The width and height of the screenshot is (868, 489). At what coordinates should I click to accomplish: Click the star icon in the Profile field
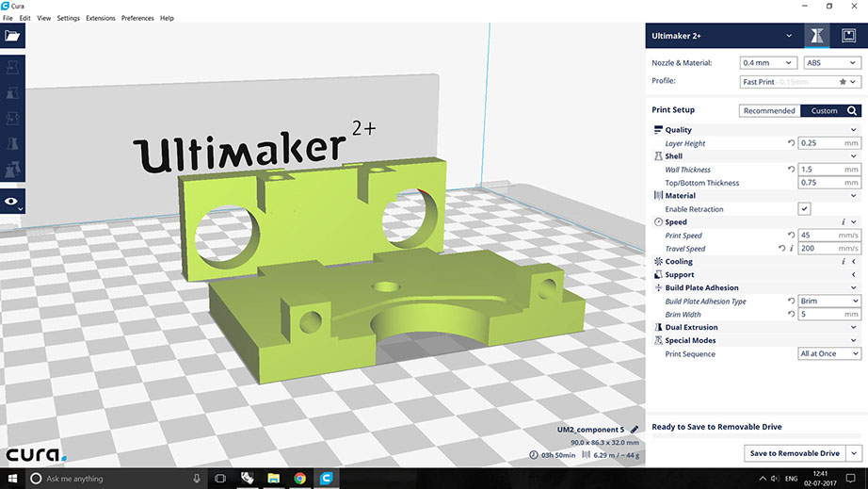tap(843, 81)
